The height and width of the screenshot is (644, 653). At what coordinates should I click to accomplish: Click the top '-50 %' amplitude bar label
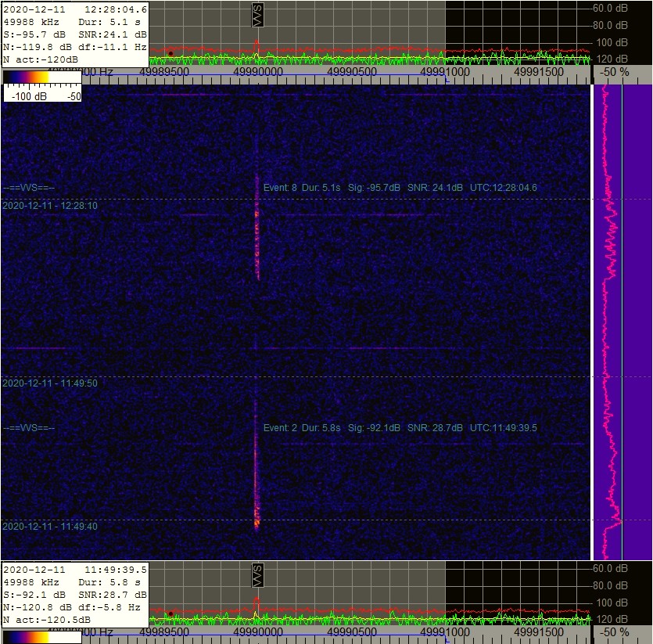coord(614,72)
